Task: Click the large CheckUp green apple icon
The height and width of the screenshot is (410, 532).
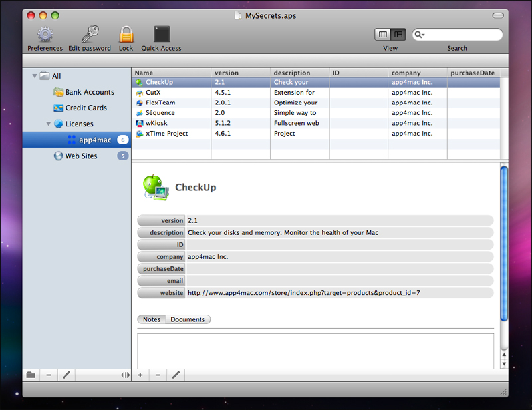Action: 156,188
